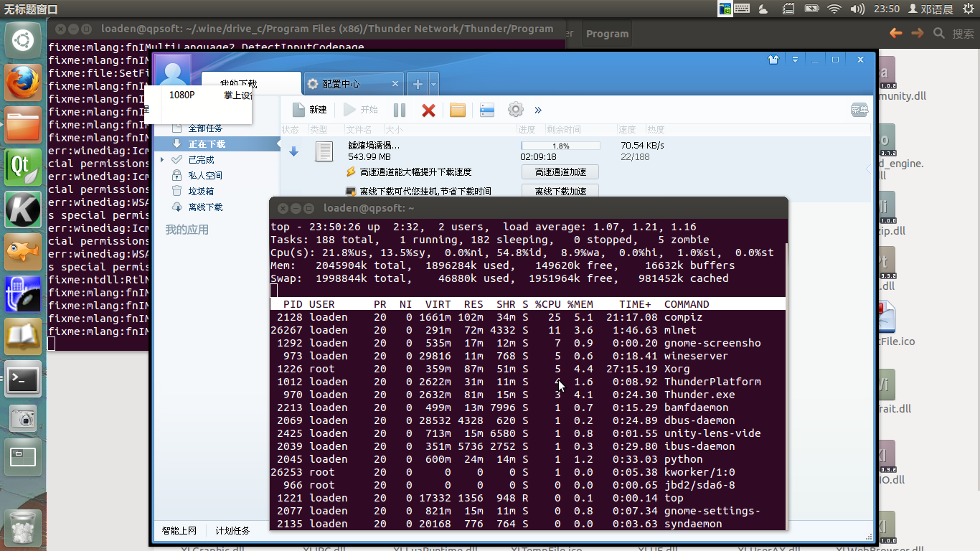Click the 计划任务 status bar item
Screen dimensions: 980x551
(x=233, y=531)
